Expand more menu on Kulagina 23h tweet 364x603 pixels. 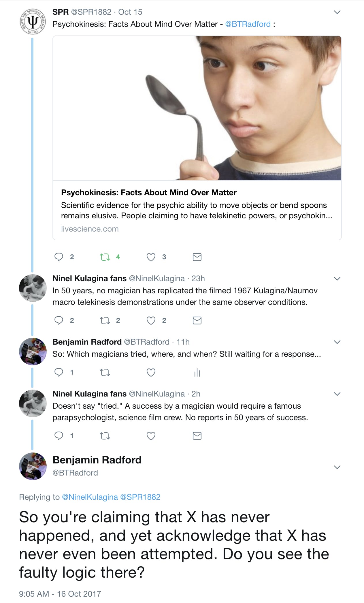click(x=337, y=279)
